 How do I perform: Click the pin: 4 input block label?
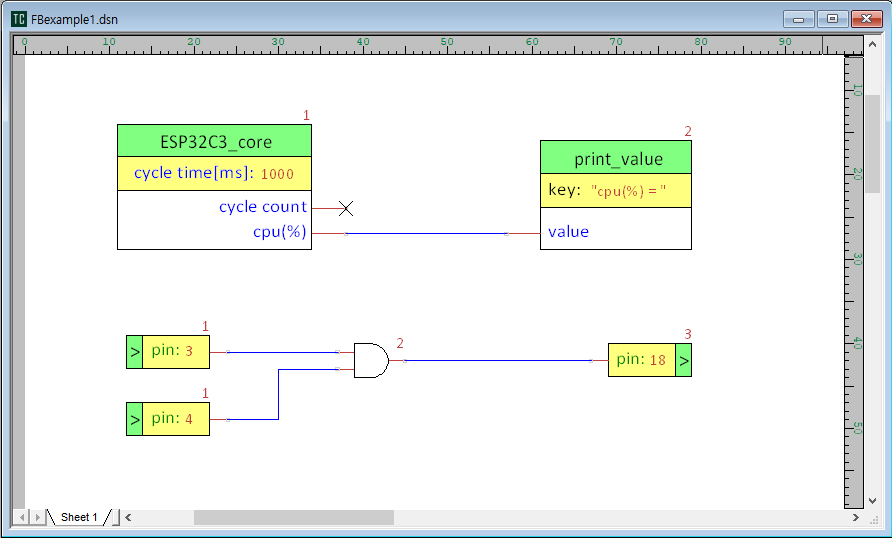click(172, 419)
